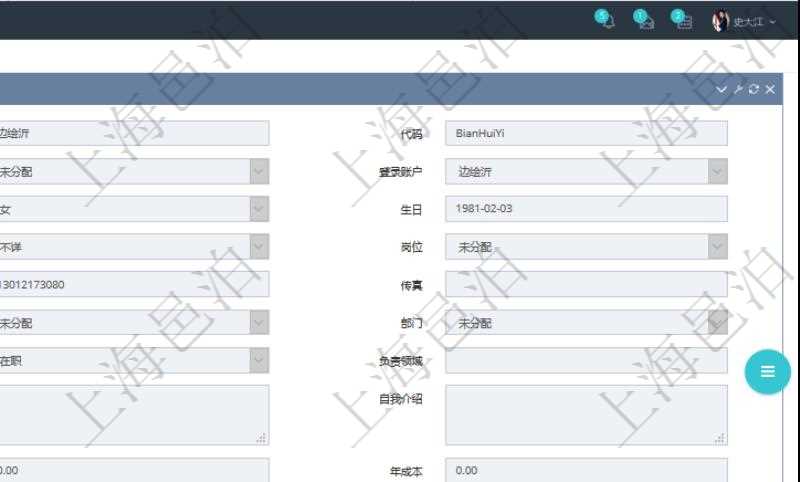Open panel settings wrench icon
The width and height of the screenshot is (800, 482).
(x=738, y=89)
